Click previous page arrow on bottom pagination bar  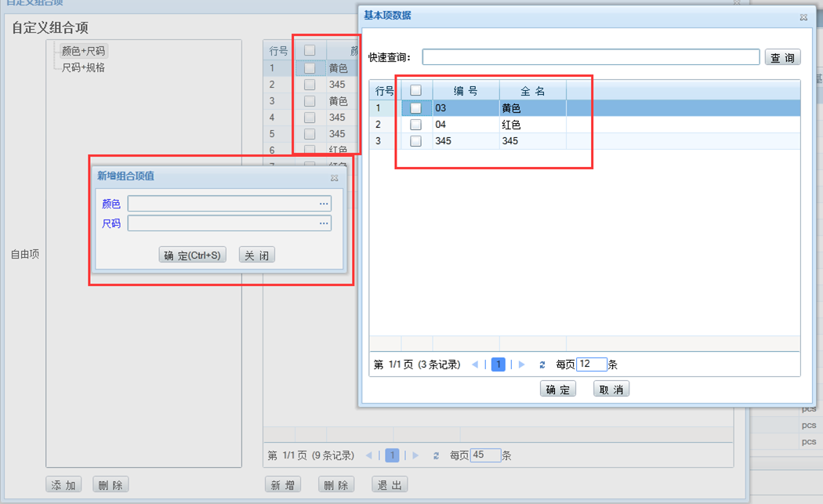coord(368,455)
